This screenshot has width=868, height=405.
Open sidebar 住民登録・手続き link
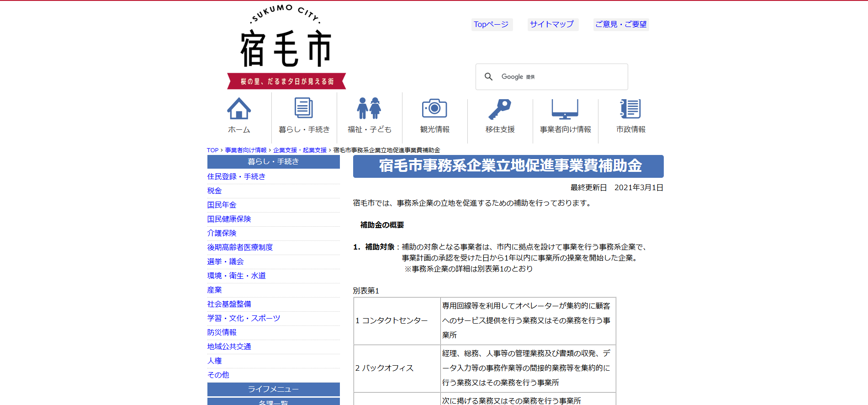pos(236,176)
